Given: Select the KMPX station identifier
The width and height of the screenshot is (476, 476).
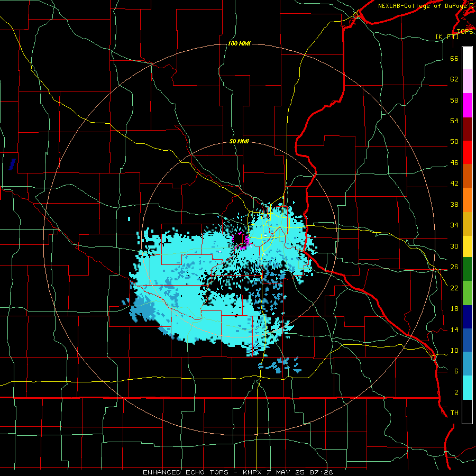Looking at the screenshot, I should pyautogui.click(x=252, y=472).
